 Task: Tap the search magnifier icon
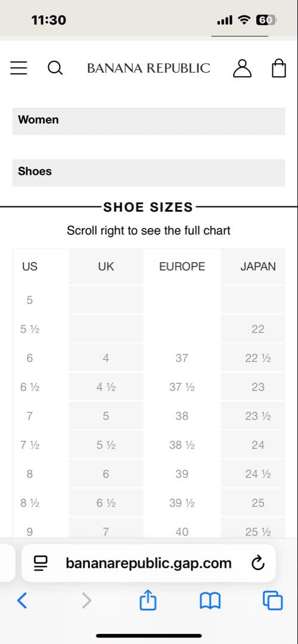(55, 68)
